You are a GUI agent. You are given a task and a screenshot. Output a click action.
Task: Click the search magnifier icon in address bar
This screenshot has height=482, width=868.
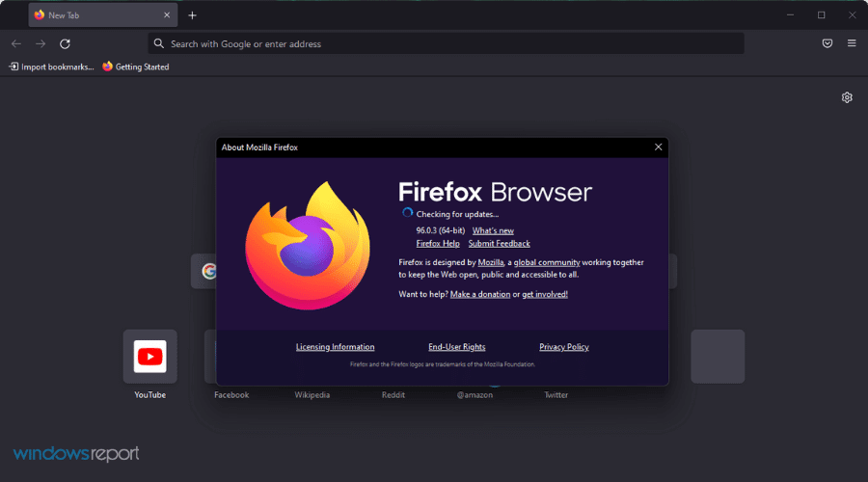point(159,43)
